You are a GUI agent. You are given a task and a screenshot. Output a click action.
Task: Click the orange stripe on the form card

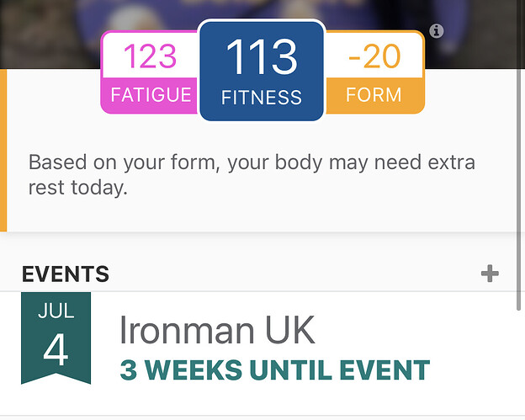pyautogui.click(x=3, y=150)
